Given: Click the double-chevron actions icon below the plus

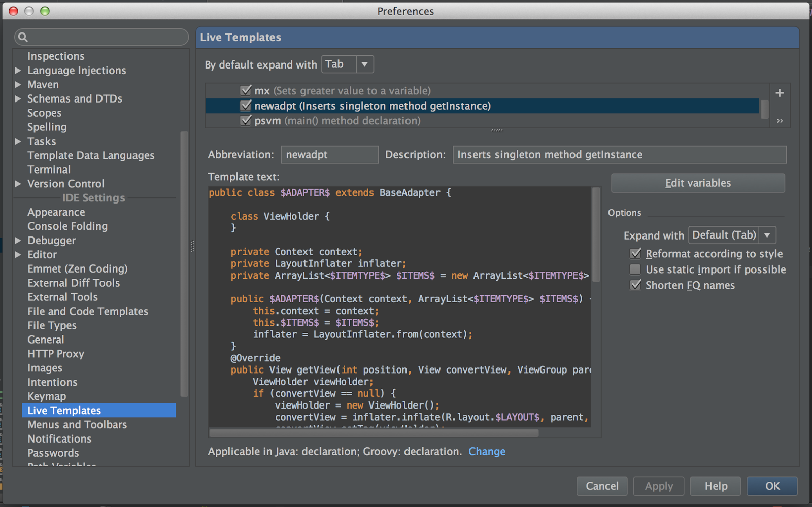Looking at the screenshot, I should (x=780, y=121).
